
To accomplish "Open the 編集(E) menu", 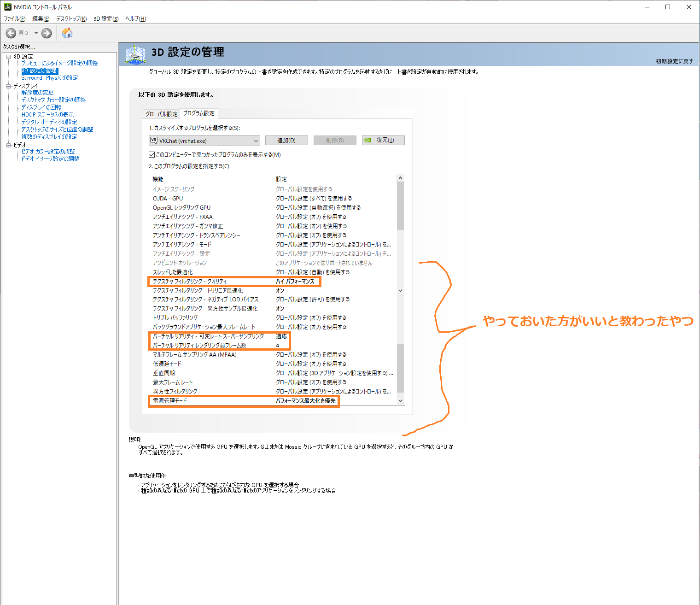I will 41,19.
